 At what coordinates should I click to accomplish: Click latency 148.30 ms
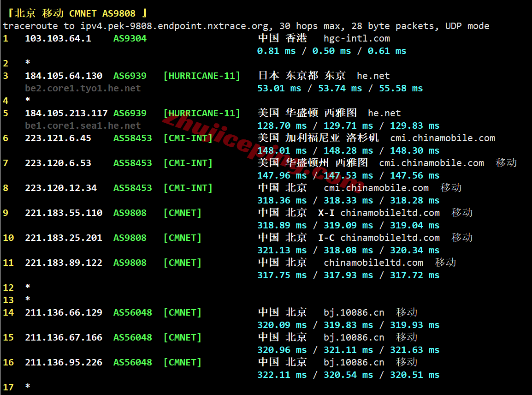[414, 150]
